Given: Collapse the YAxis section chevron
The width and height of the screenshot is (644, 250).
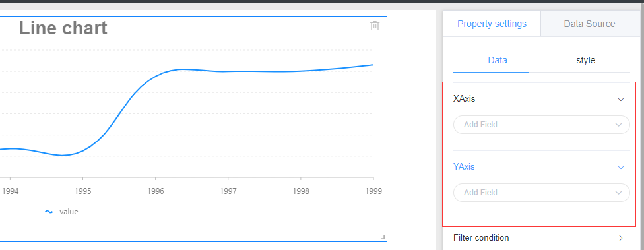Looking at the screenshot, I should [x=621, y=167].
